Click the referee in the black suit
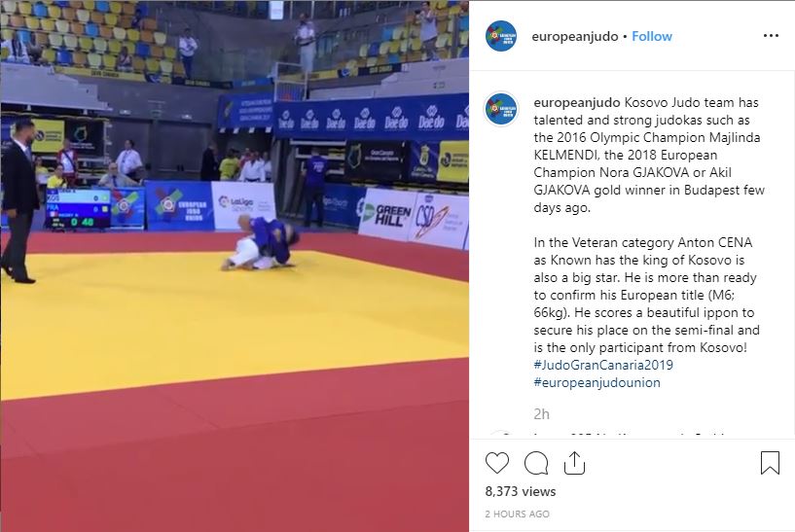This screenshot has height=532, width=795. 19,200
